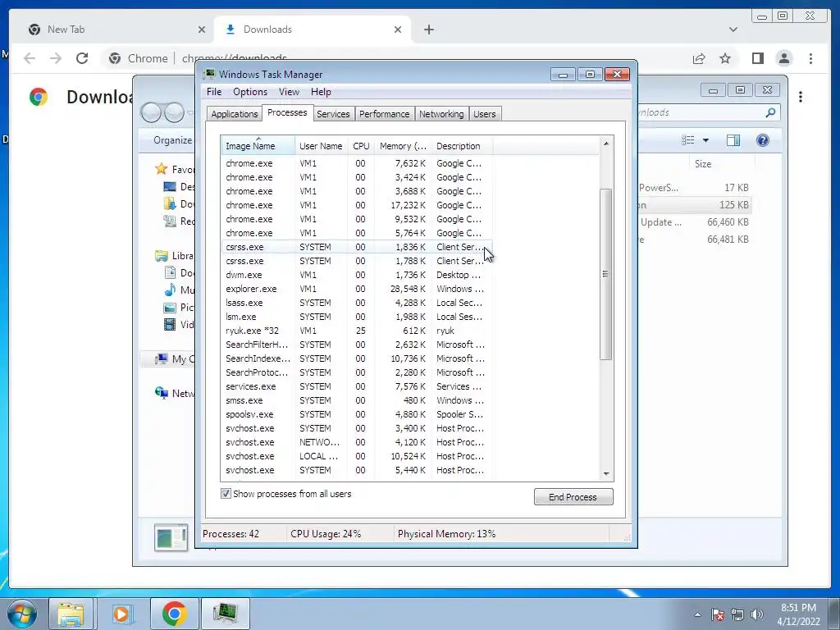Switch to New Tab in Chrome
Image resolution: width=840 pixels, height=630 pixels.
pos(112,30)
